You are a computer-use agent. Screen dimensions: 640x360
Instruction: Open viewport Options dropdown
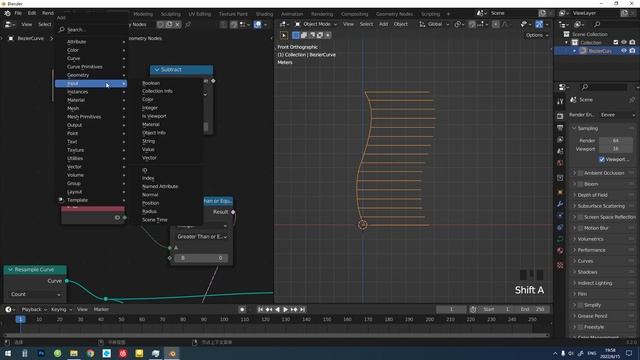coord(537,36)
